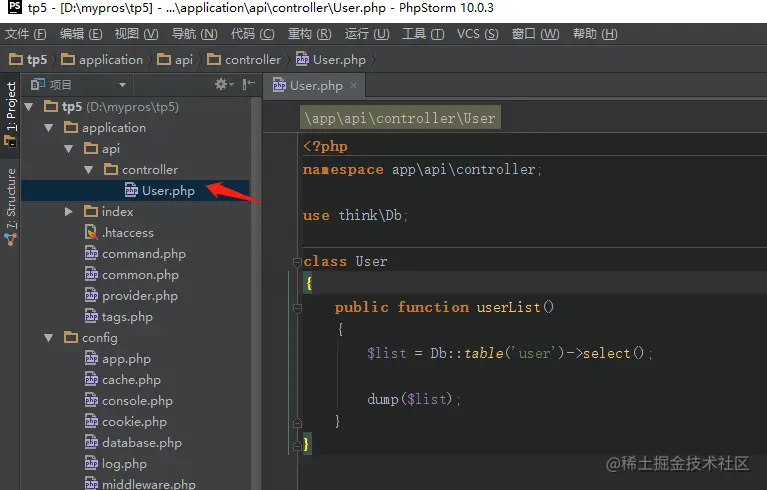
Task: Expand the index folder
Action: (69, 212)
